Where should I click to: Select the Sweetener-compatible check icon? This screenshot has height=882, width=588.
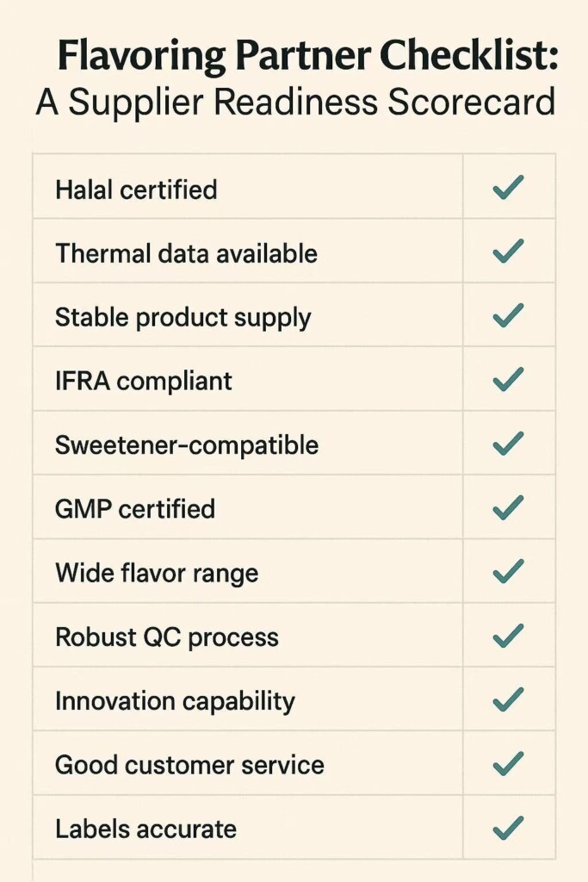[x=508, y=444]
